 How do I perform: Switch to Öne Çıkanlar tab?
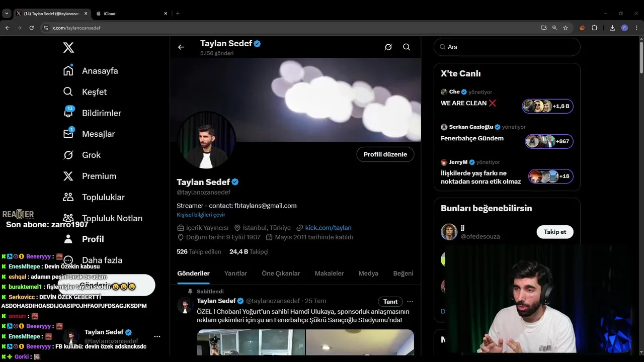coord(281,274)
